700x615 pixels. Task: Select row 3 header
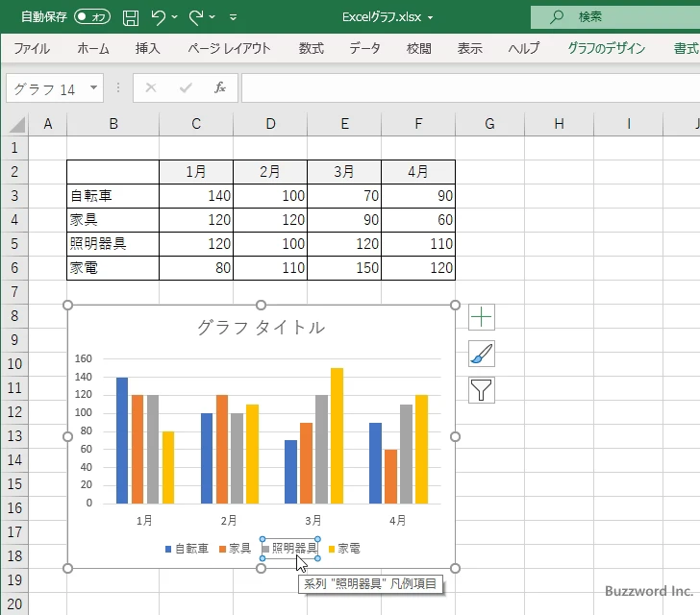coord(14,195)
